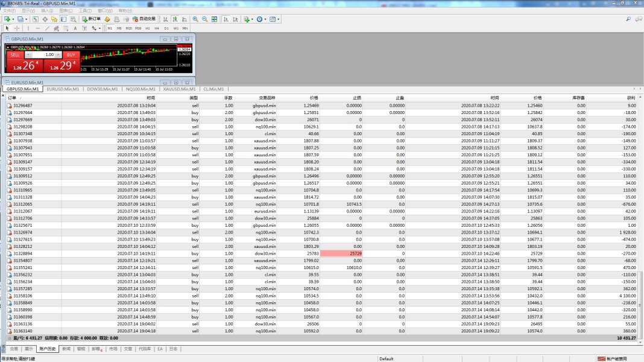The height and width of the screenshot is (362, 644).
Task: Click the search magnifier icon at top right
Action: pyautogui.click(x=628, y=19)
